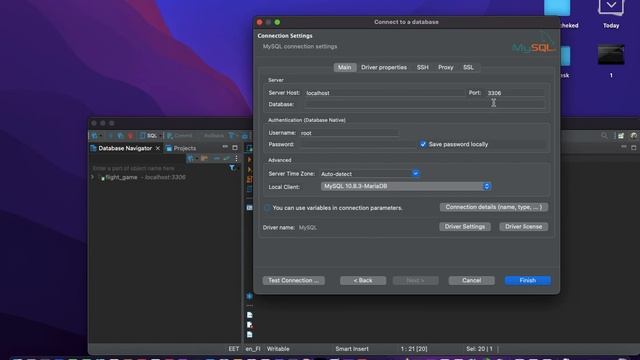The width and height of the screenshot is (640, 360).
Task: Open the Driver properties tab
Action: pyautogui.click(x=384, y=67)
